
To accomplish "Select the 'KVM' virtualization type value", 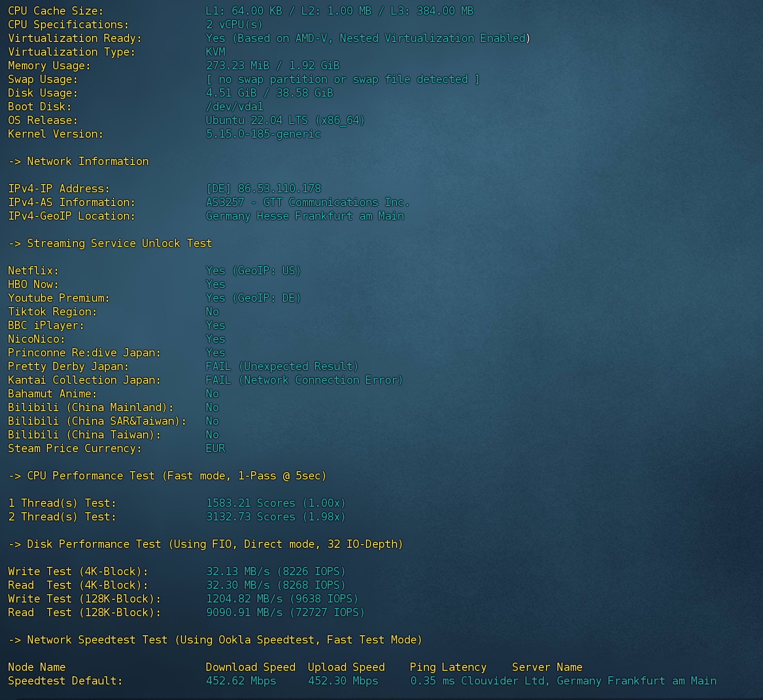I will click(x=215, y=51).
